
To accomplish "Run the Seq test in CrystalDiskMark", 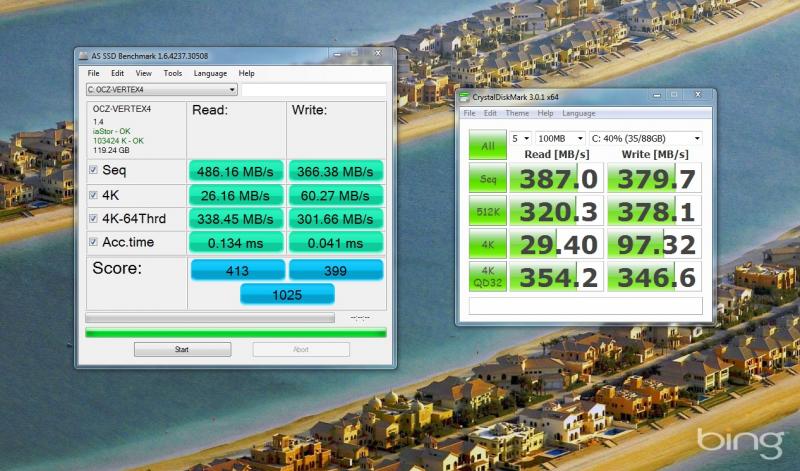I will pos(488,178).
